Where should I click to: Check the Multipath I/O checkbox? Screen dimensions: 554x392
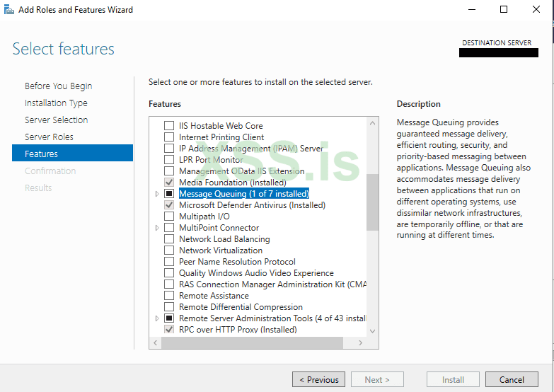pos(169,217)
